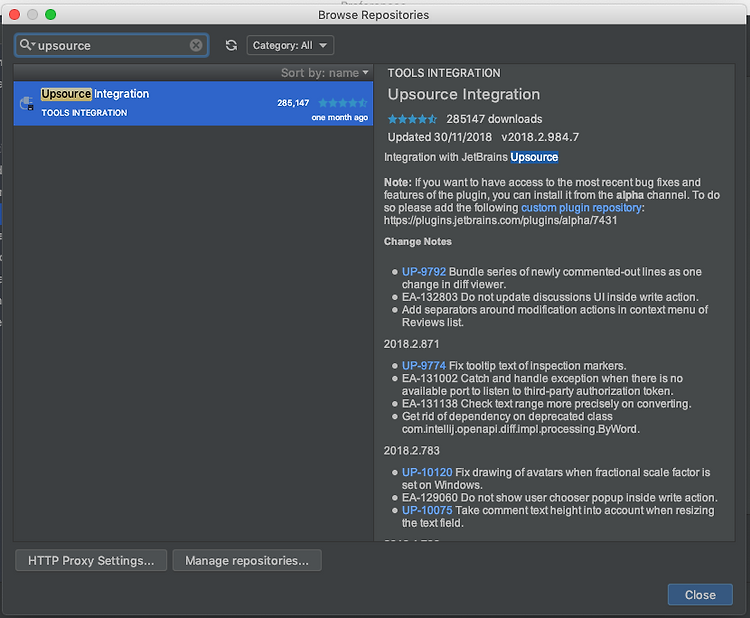This screenshot has width=750, height=618.
Task: Click the 285,147 count in plugin row
Action: pyautogui.click(x=293, y=103)
